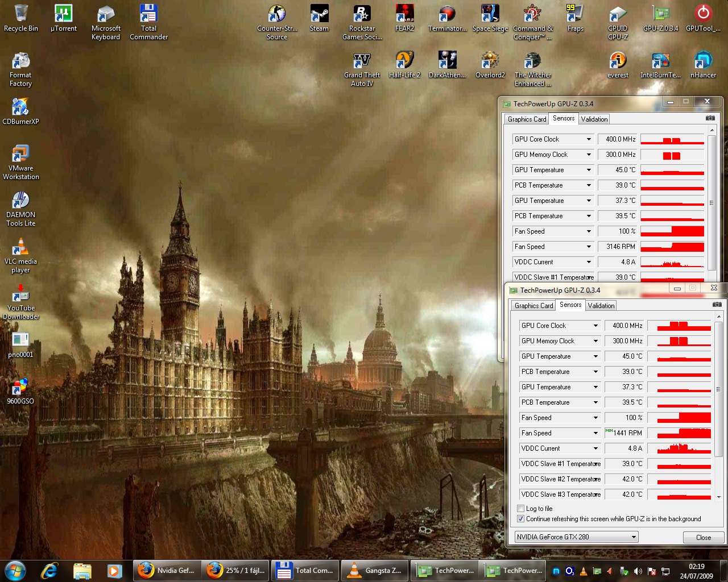The image size is (728, 582).
Task: Open IntelBurnTest desktop icon
Action: click(x=660, y=65)
